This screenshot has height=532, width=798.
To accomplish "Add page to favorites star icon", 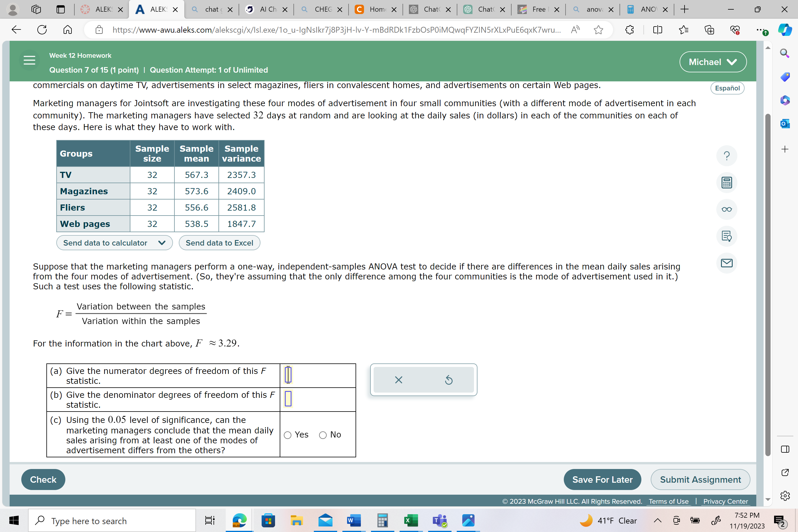I will click(x=598, y=30).
